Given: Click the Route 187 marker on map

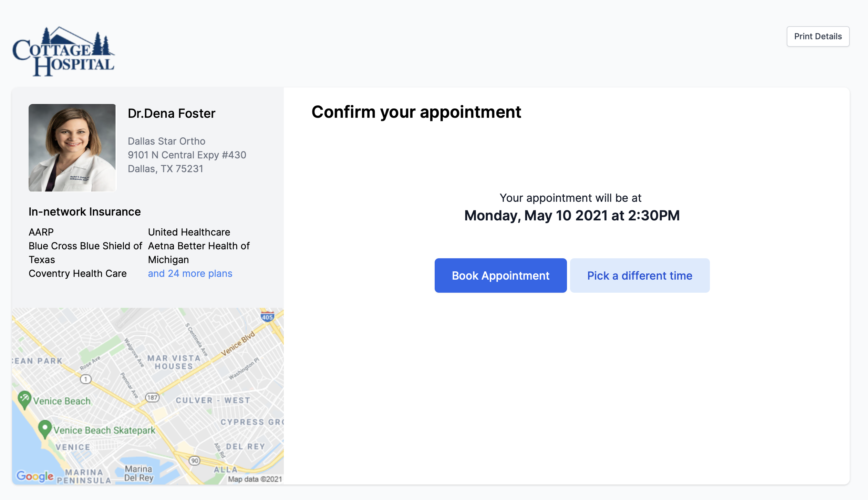Looking at the screenshot, I should 152,397.
